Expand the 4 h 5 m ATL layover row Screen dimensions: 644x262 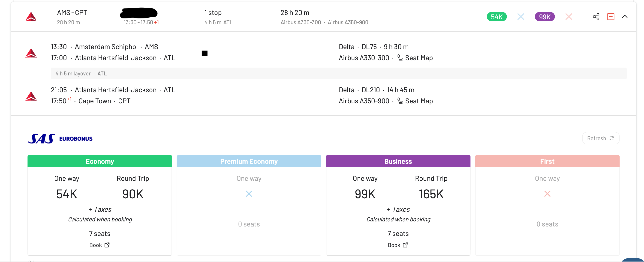(x=81, y=73)
